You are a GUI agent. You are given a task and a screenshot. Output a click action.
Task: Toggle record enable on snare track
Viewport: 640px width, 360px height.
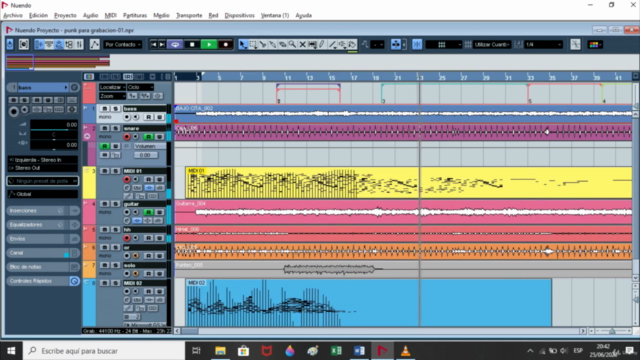(127, 137)
